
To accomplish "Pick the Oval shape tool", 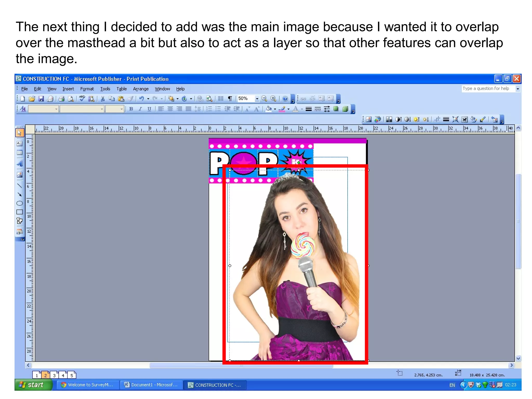I will pyautogui.click(x=19, y=203).
